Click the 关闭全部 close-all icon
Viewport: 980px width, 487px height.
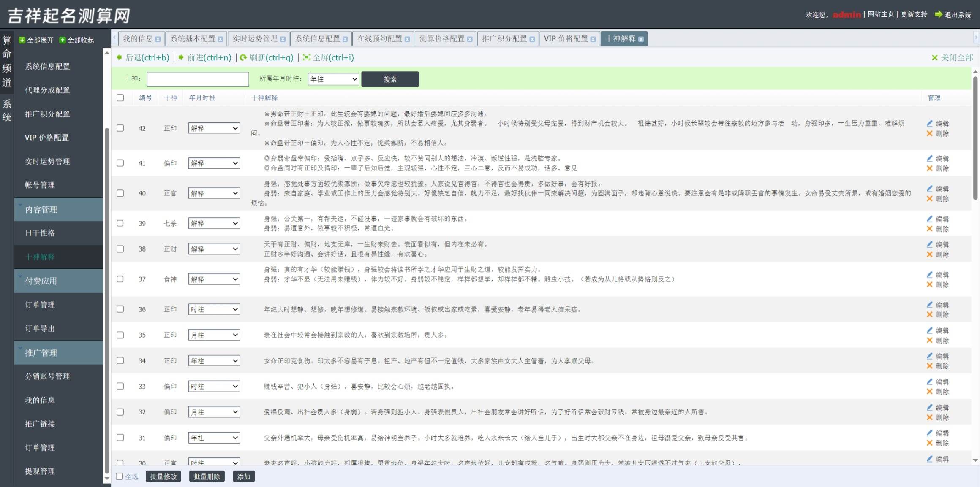(934, 58)
